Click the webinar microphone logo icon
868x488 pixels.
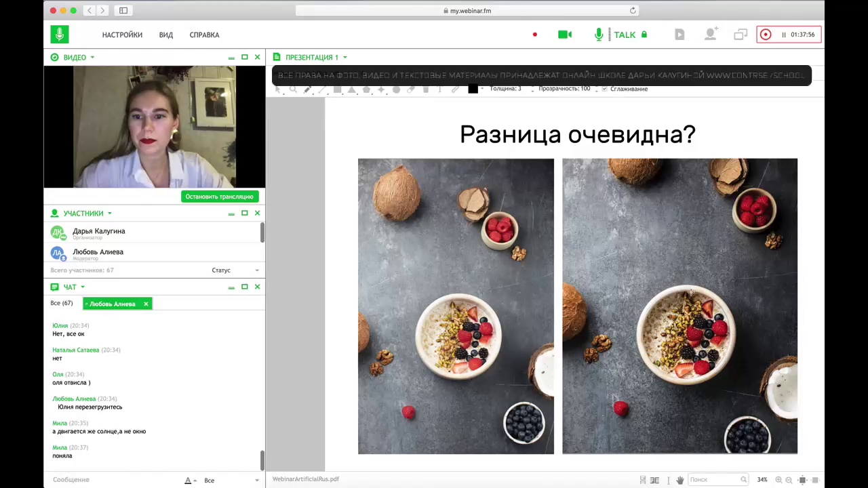[x=60, y=35]
